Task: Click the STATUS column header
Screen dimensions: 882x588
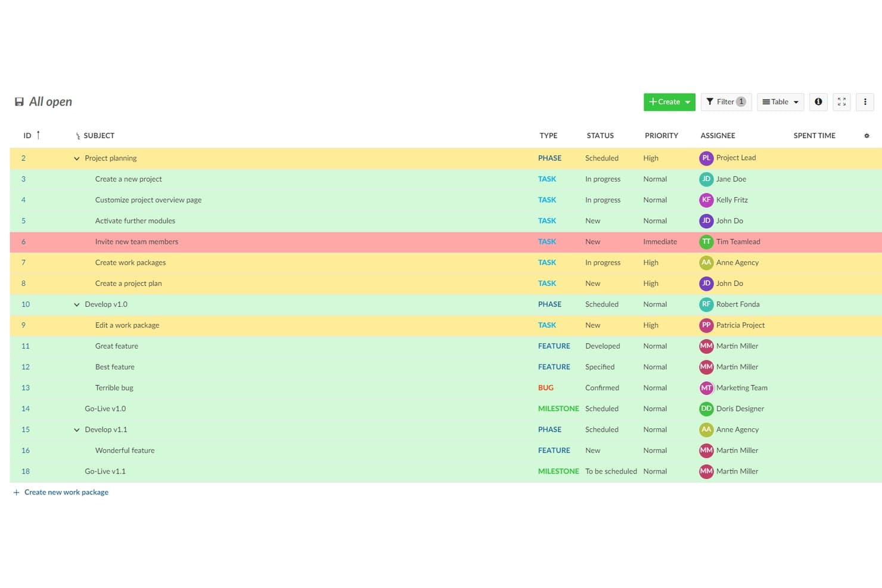Action: (x=600, y=136)
